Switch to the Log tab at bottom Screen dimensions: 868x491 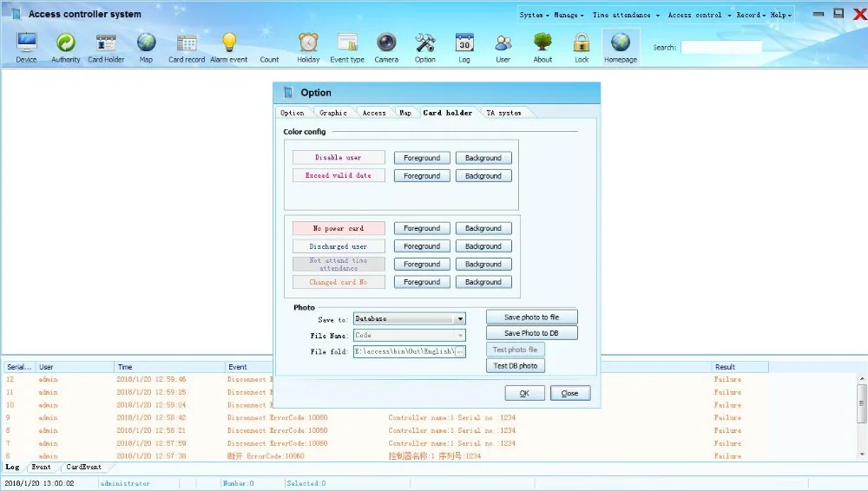tap(12, 468)
